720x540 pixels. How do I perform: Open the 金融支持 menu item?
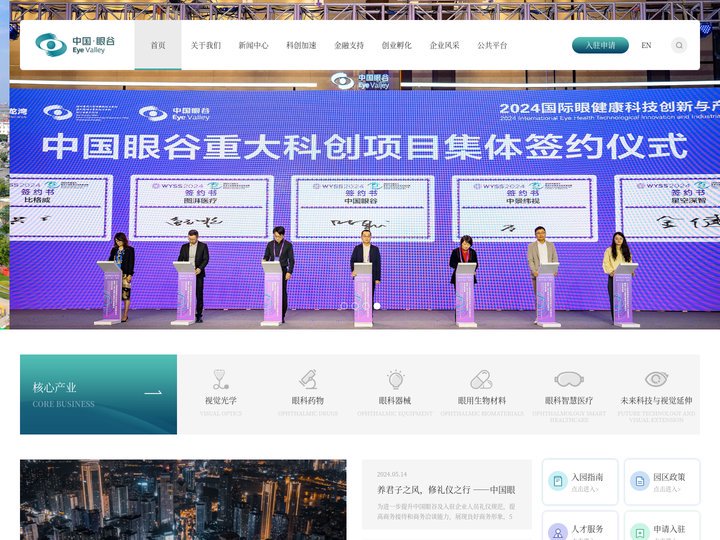pos(349,45)
